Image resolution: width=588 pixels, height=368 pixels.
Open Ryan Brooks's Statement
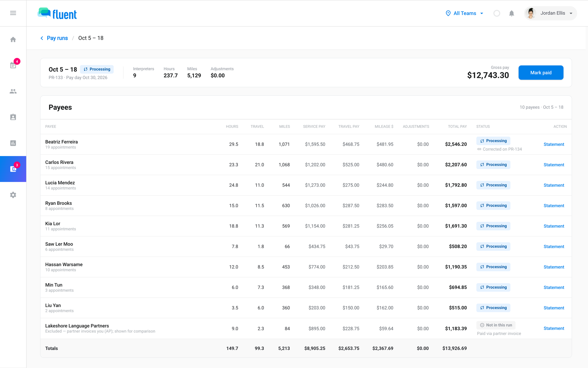[x=554, y=206]
